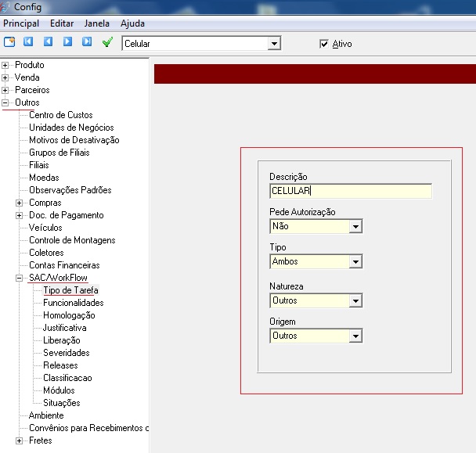Select the Fretes tree label
Viewport: 476px width, 453px height.
pyautogui.click(x=41, y=440)
